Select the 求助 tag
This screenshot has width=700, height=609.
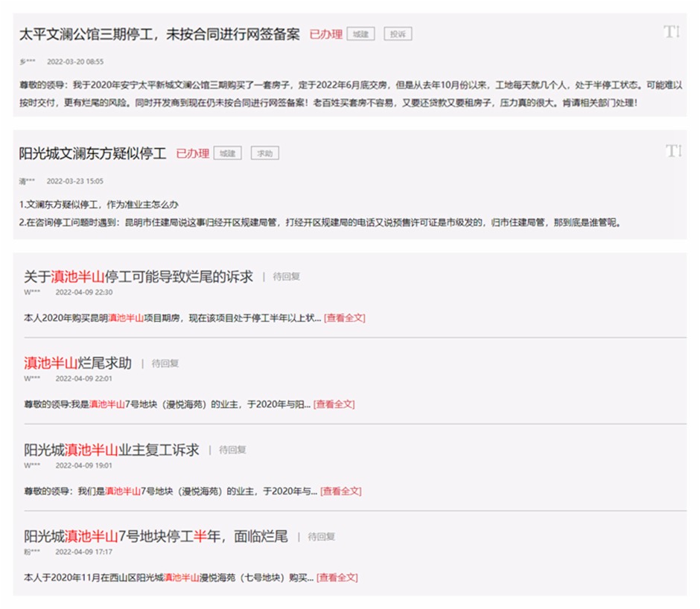tap(264, 153)
